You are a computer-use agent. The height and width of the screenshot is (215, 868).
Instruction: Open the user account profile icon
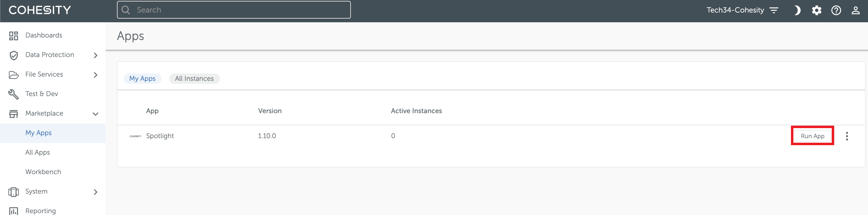tap(856, 10)
